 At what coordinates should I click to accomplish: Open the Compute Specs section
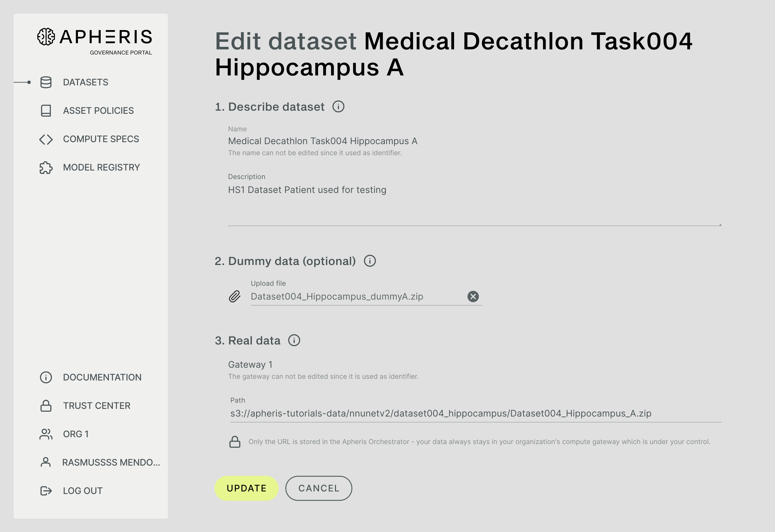tap(101, 139)
